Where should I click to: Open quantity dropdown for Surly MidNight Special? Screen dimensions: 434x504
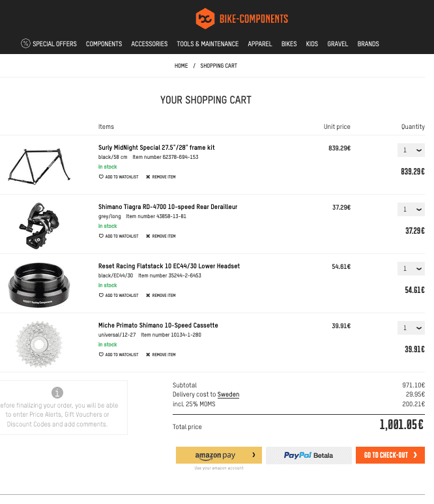[x=411, y=150]
